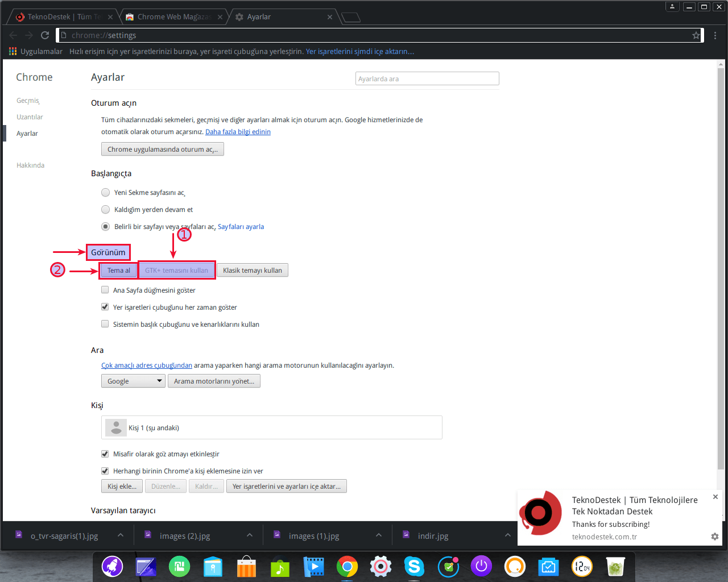This screenshot has width=728, height=582.
Task: Launch the green music player
Action: 280,567
